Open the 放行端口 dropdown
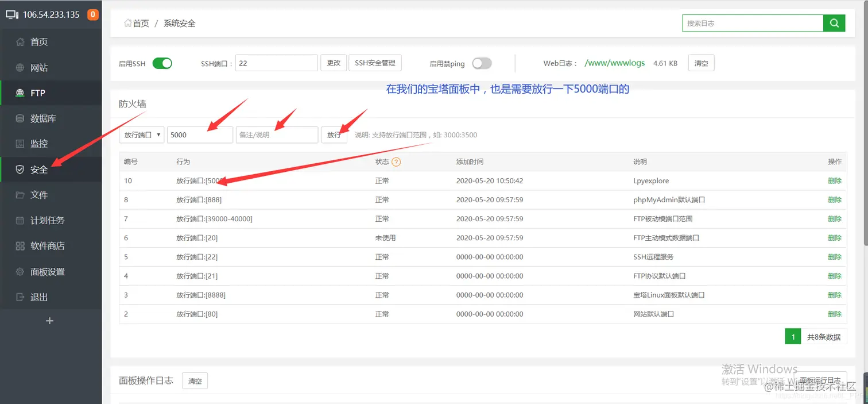The width and height of the screenshot is (868, 404). (142, 135)
